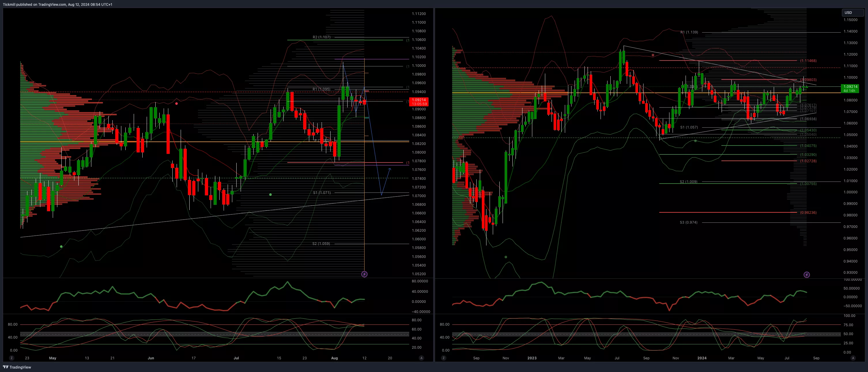Toggle auto-scale A button on left chart
The width and height of the screenshot is (868, 372).
(421, 358)
